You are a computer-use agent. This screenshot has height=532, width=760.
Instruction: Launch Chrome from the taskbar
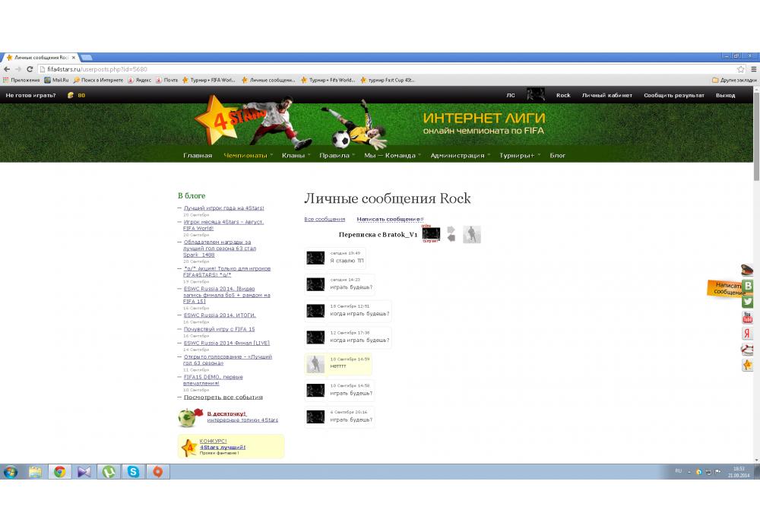[x=60, y=472]
